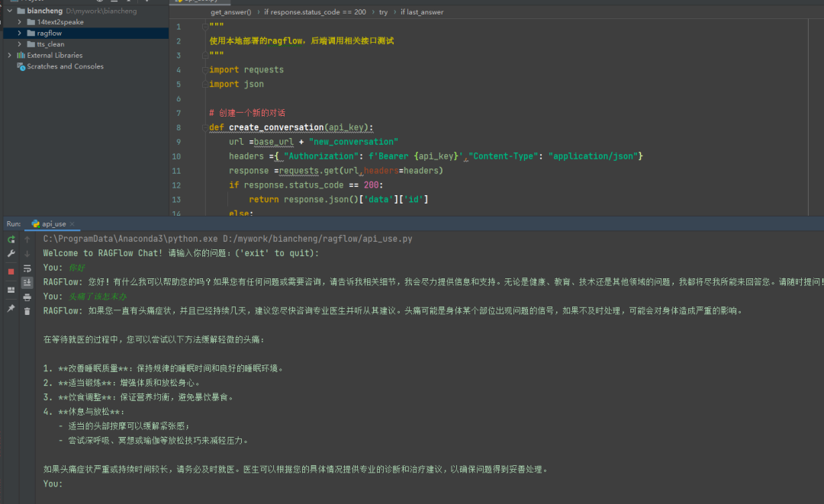Open run configuration wrench settings
The width and height of the screenshot is (824, 504).
pos(11,254)
